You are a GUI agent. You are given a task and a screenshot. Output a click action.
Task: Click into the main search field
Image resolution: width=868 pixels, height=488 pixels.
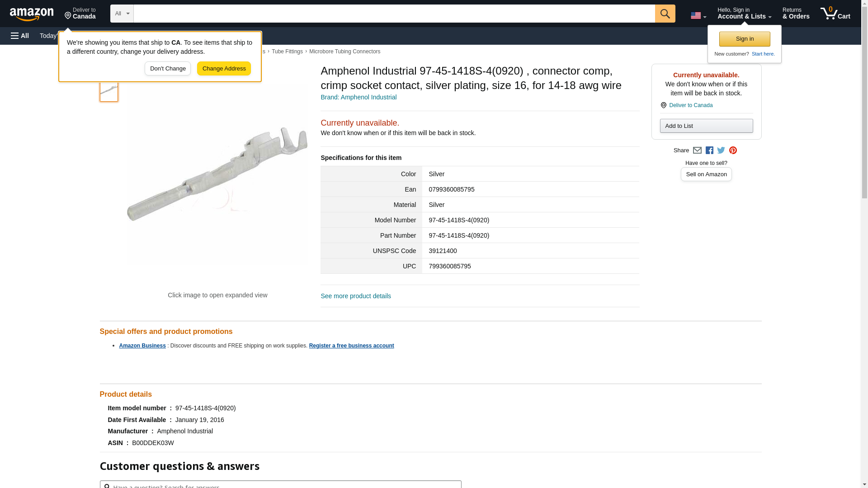pyautogui.click(x=393, y=14)
